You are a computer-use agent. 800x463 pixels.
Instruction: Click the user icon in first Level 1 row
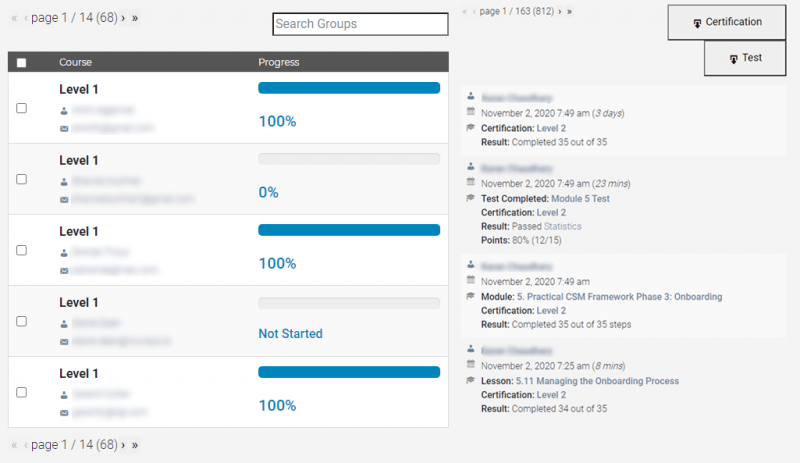64,111
